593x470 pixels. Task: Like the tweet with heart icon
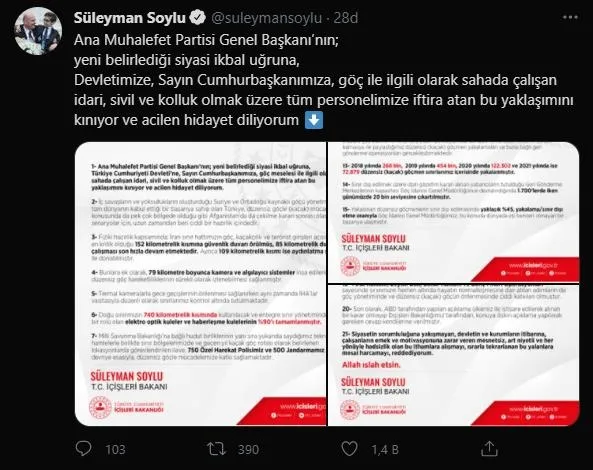click(x=349, y=448)
